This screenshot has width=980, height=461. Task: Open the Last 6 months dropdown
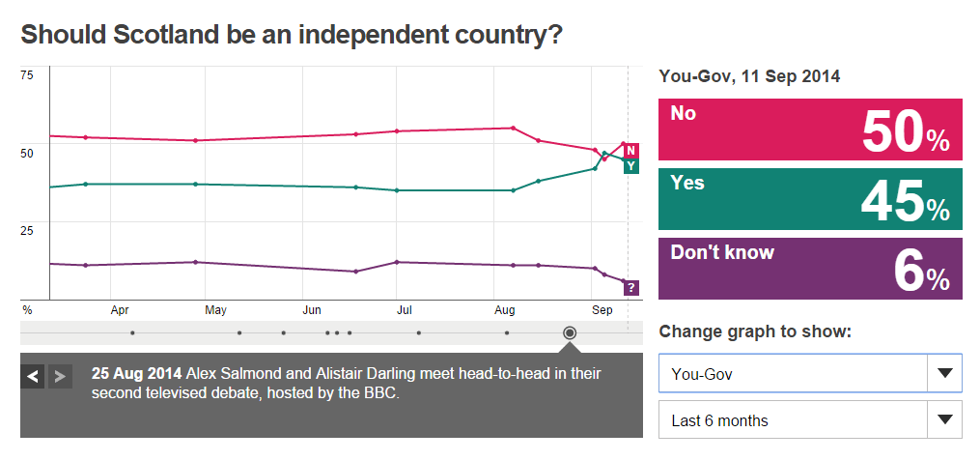[792, 420]
